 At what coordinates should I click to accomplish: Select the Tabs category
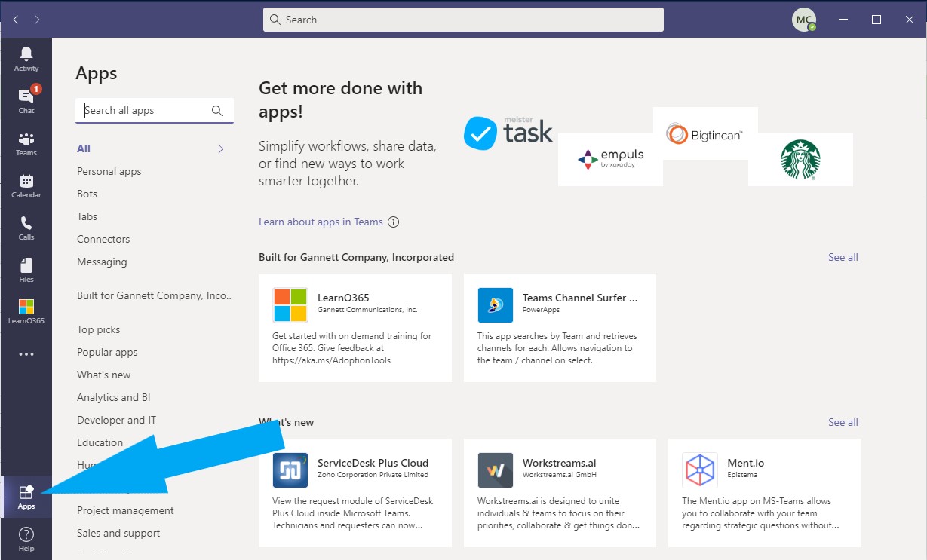87,216
